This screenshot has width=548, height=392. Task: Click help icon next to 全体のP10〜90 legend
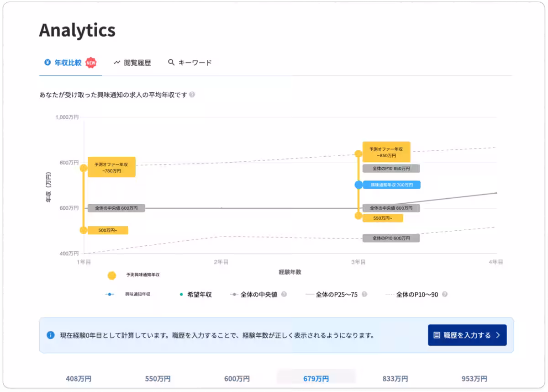point(444,295)
